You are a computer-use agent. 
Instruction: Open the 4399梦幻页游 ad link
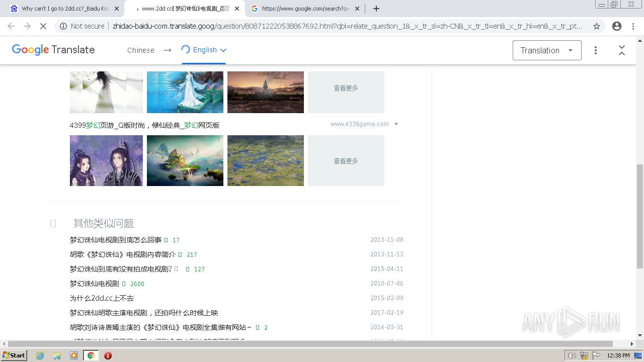point(145,125)
